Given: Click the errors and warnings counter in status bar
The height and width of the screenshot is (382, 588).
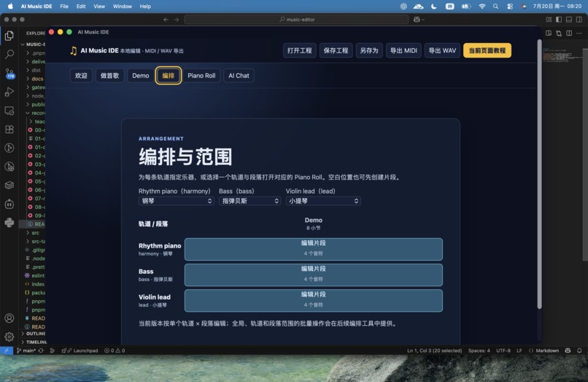Looking at the screenshot, I should click(x=115, y=351).
